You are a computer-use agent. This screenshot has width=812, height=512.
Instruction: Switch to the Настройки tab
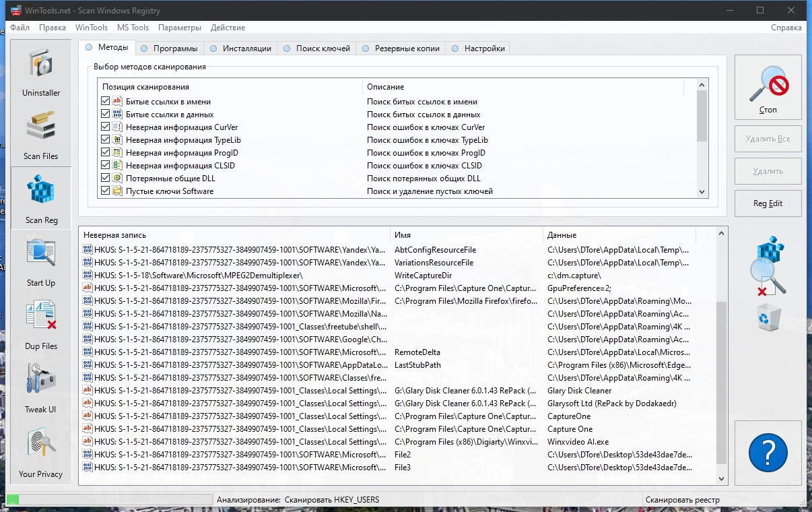tap(479, 49)
